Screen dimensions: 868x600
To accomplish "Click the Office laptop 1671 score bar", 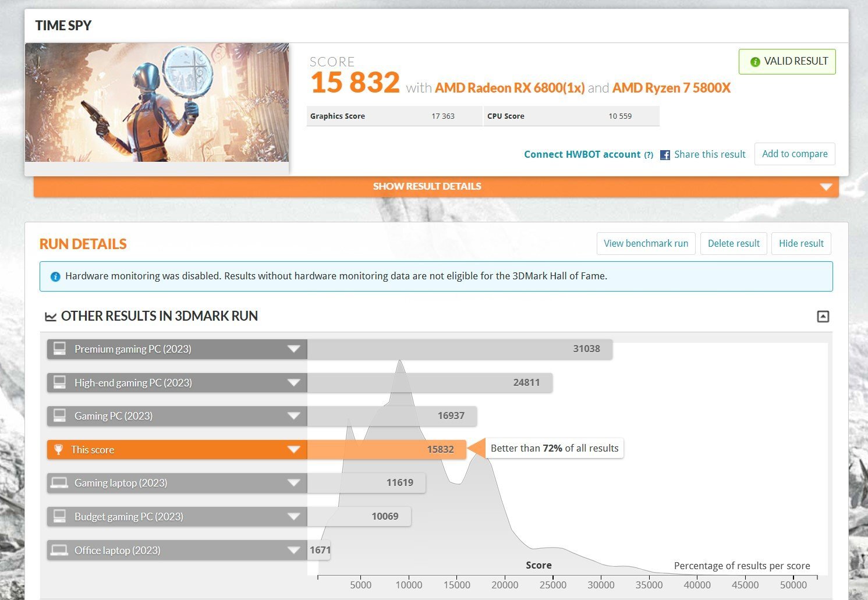I will coord(319,551).
